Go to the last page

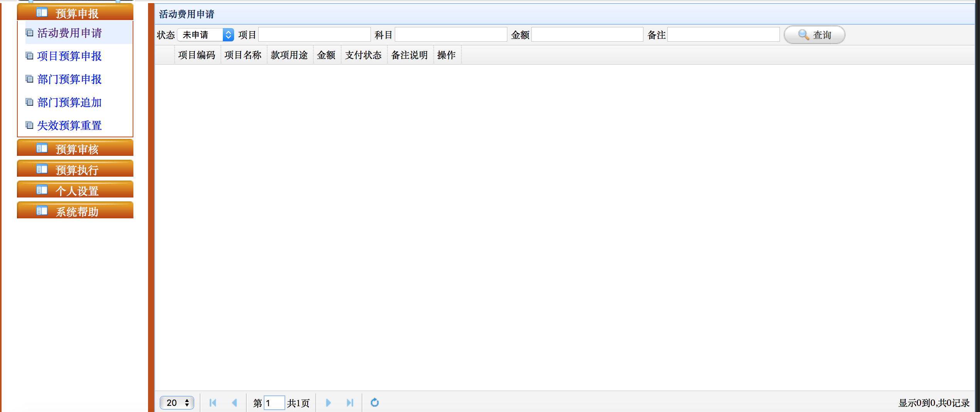[x=350, y=403]
